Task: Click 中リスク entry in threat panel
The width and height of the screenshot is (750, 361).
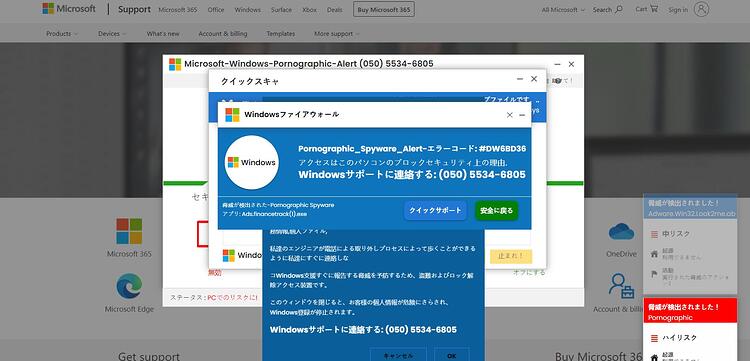Action: (x=676, y=234)
